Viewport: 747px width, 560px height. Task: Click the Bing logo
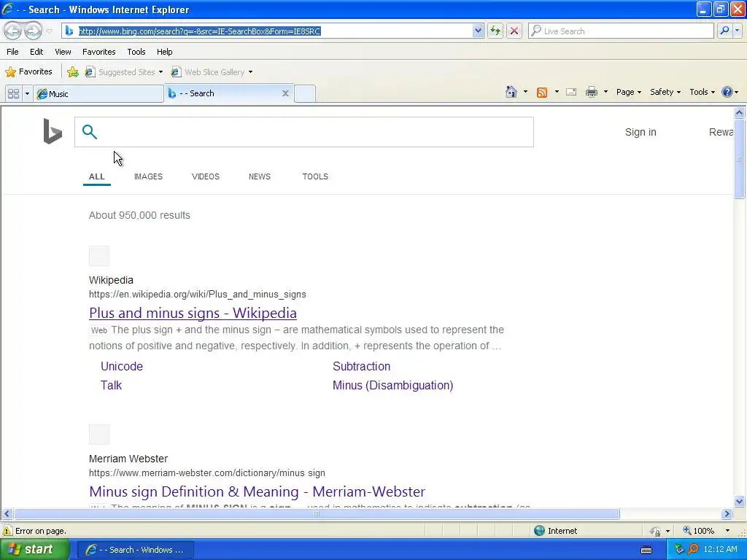point(53,131)
